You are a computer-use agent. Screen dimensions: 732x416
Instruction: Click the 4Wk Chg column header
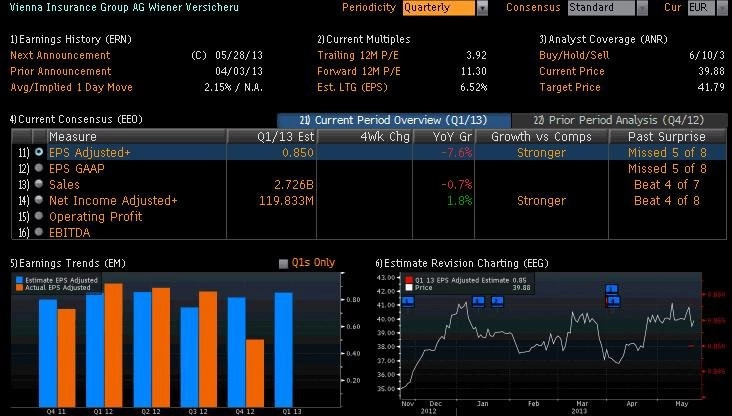365,136
